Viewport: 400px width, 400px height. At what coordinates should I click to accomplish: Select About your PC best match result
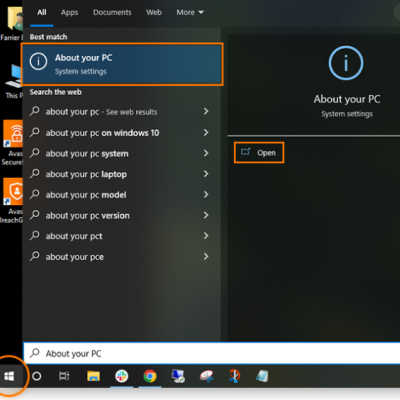[122, 64]
